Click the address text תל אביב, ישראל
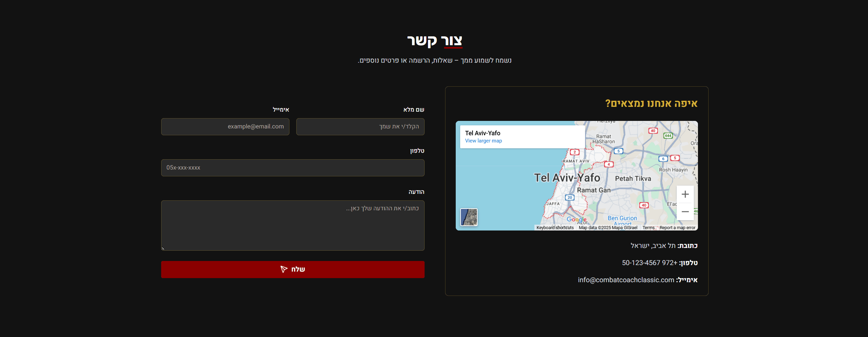 (x=653, y=246)
